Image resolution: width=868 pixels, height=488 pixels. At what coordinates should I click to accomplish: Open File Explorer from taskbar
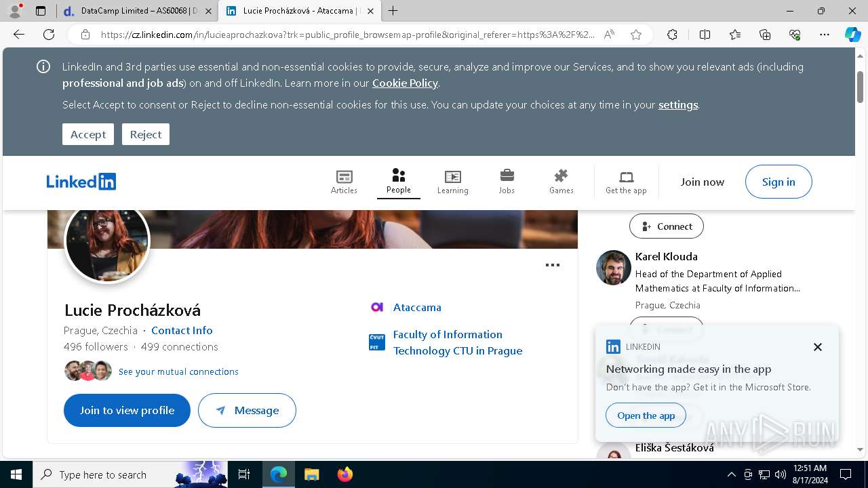click(x=311, y=474)
